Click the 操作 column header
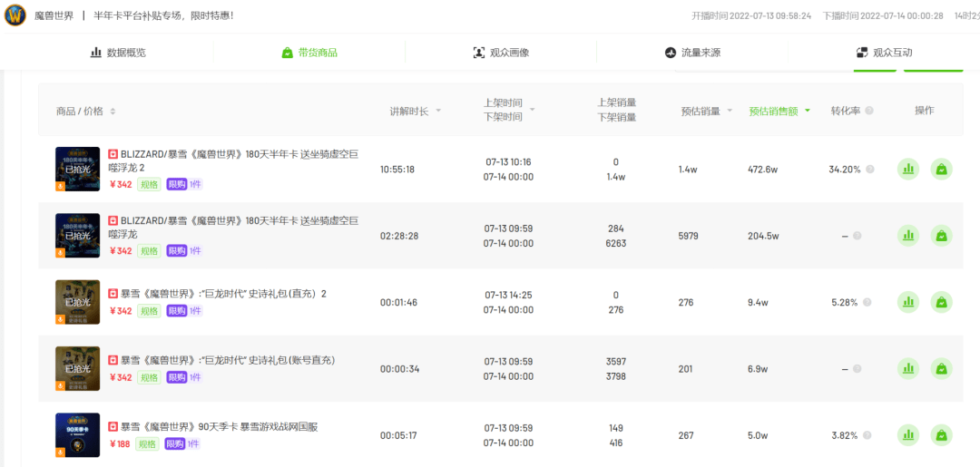980x467 pixels. point(925,110)
